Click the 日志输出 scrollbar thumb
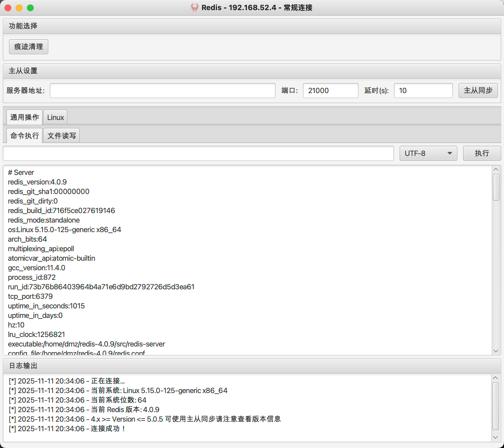This screenshot has width=504, height=448. coord(495,406)
